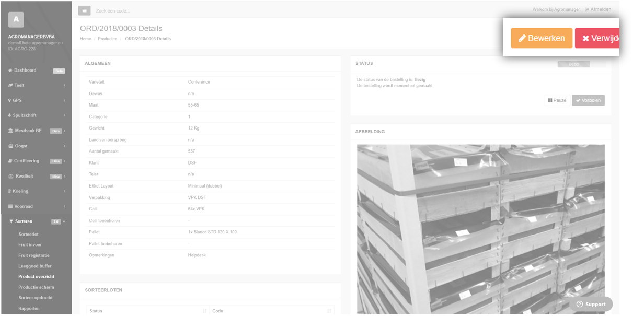Open the Home breadcrumb link
Viewport: 644px width, 316px height.
coord(85,39)
